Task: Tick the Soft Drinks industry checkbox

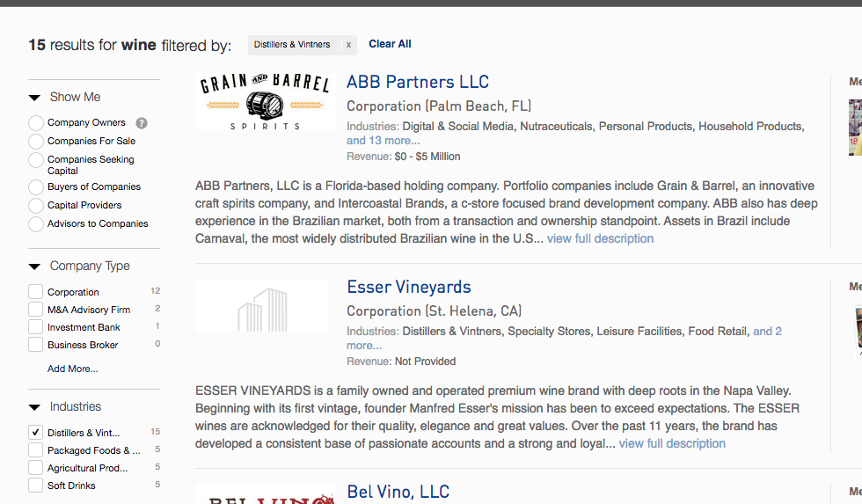Action: [x=36, y=486]
